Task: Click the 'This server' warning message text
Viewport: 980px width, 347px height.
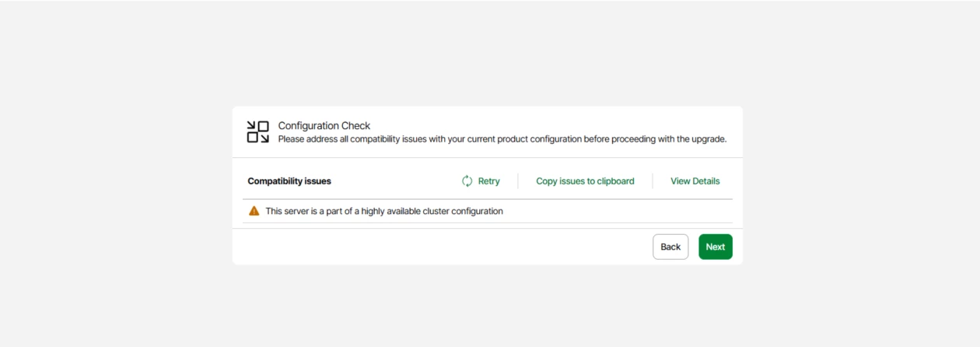Action: click(384, 211)
